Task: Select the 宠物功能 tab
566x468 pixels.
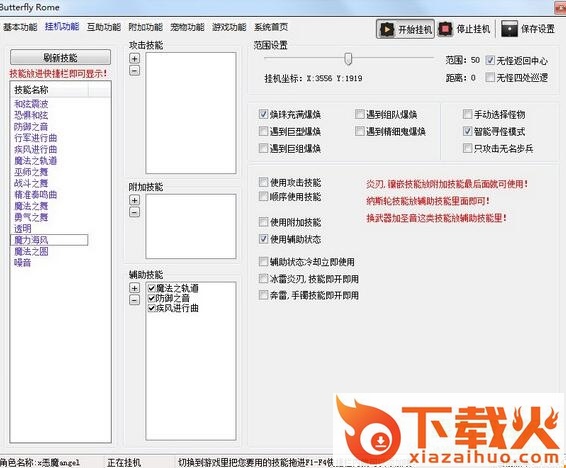Action: [187, 27]
